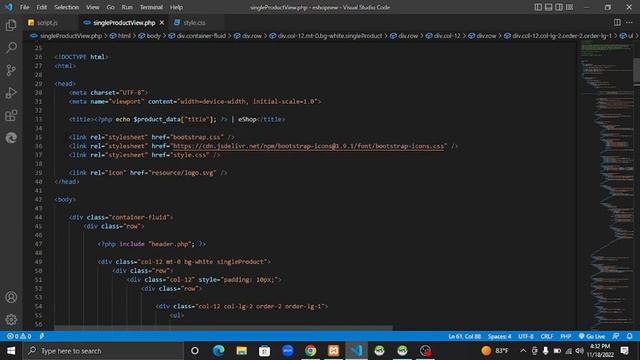Show hidden system tray icons
The width and height of the screenshot is (640, 360).
click(523, 351)
